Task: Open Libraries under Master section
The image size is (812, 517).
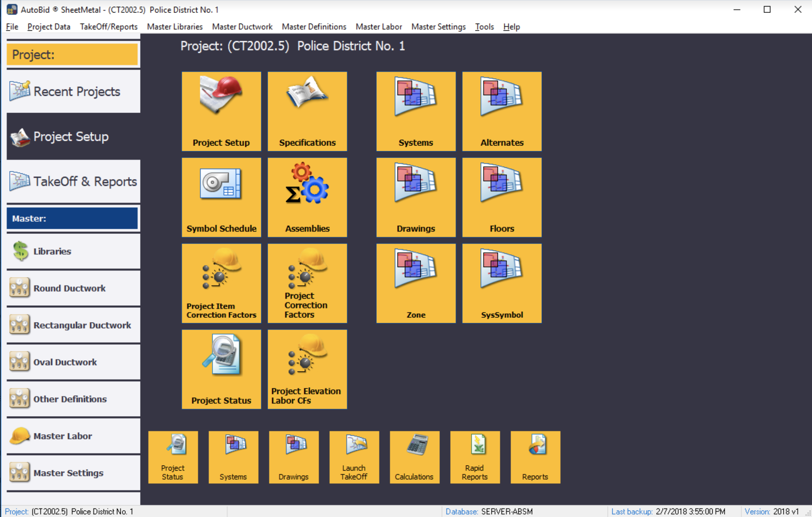Action: (x=73, y=251)
